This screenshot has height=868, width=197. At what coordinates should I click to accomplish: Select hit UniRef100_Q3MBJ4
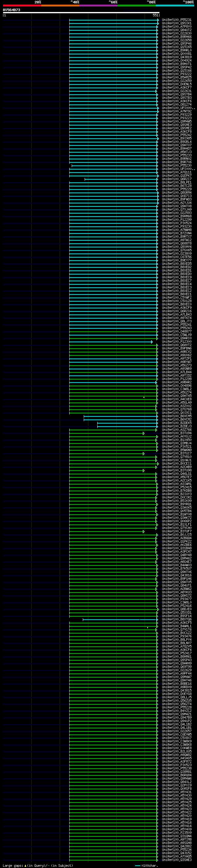click(177, 443)
